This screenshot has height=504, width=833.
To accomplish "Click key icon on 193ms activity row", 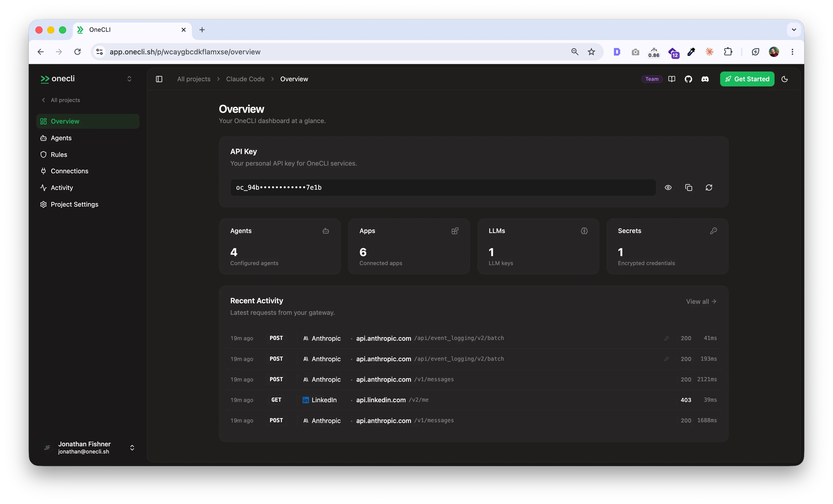I will 666,359.
